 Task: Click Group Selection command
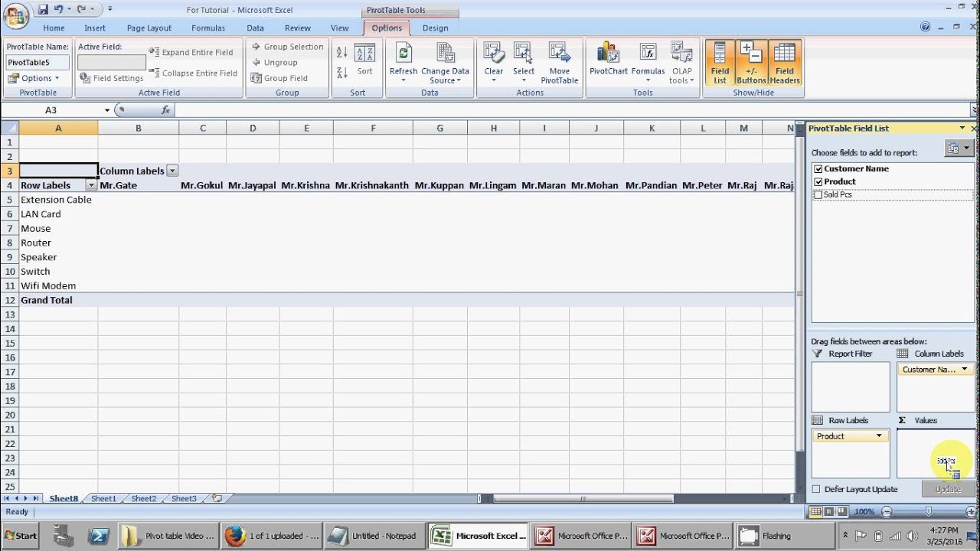[x=287, y=47]
